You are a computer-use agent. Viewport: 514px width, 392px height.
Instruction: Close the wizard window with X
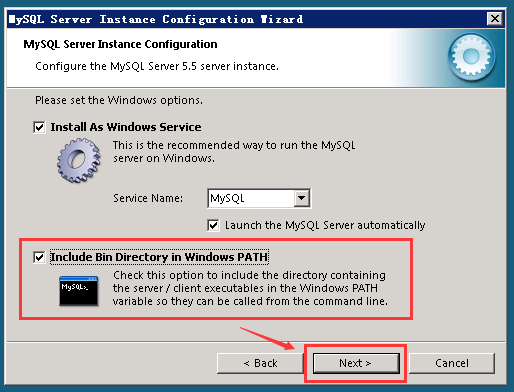(x=495, y=19)
